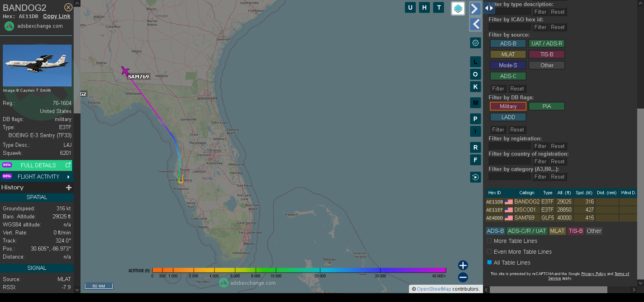Click the left arrow sidebar button
Viewport: 644px width, 302px height.
point(475,24)
